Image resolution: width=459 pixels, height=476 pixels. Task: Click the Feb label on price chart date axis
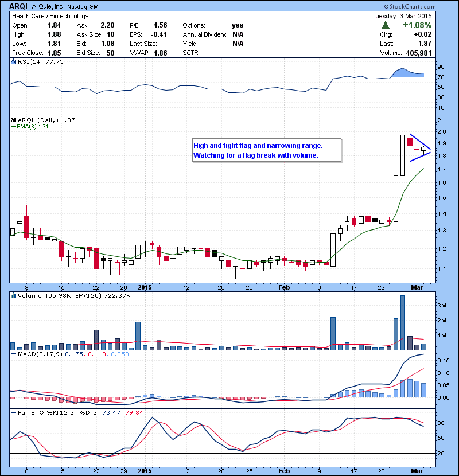(x=284, y=287)
